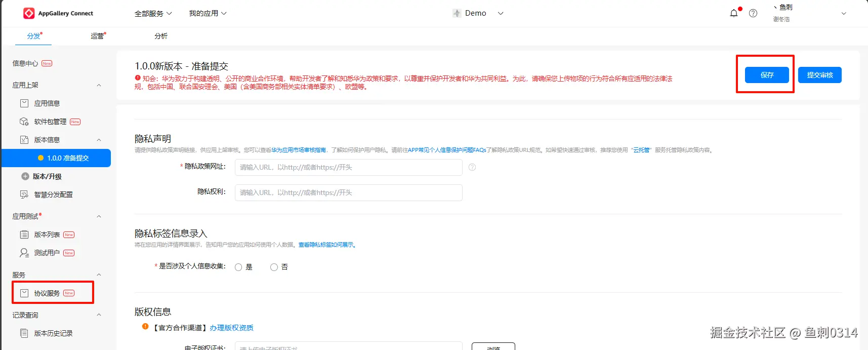Screen dimensions: 868x350
Task: Click the 软件包管理 sidebar icon
Action: 24,122
